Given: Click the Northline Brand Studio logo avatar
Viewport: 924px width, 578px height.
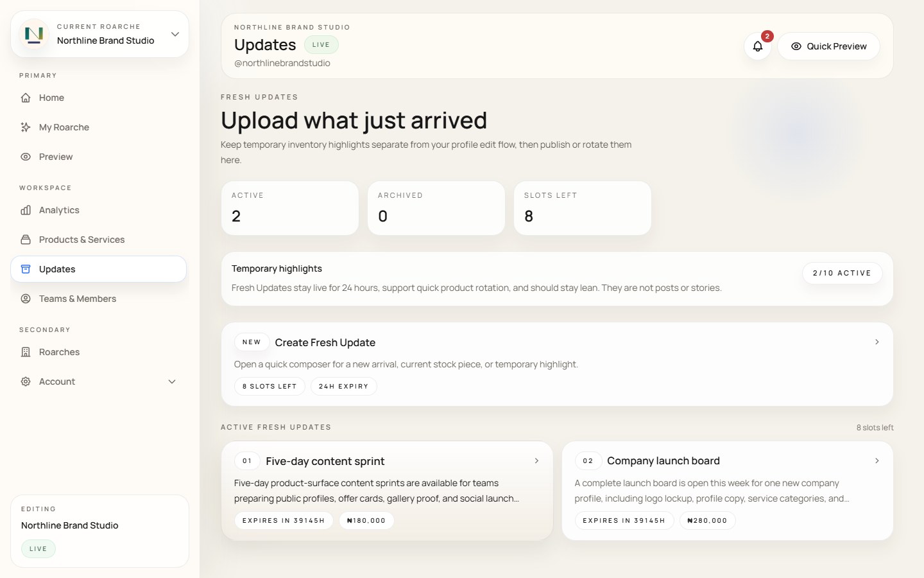Looking at the screenshot, I should point(34,34).
